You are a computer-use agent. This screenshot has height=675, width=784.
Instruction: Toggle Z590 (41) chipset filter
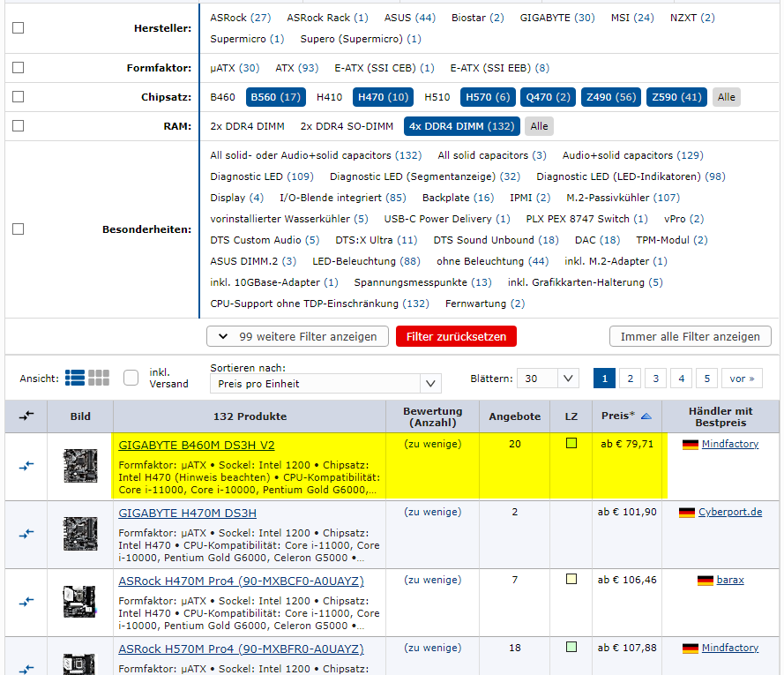pos(676,97)
